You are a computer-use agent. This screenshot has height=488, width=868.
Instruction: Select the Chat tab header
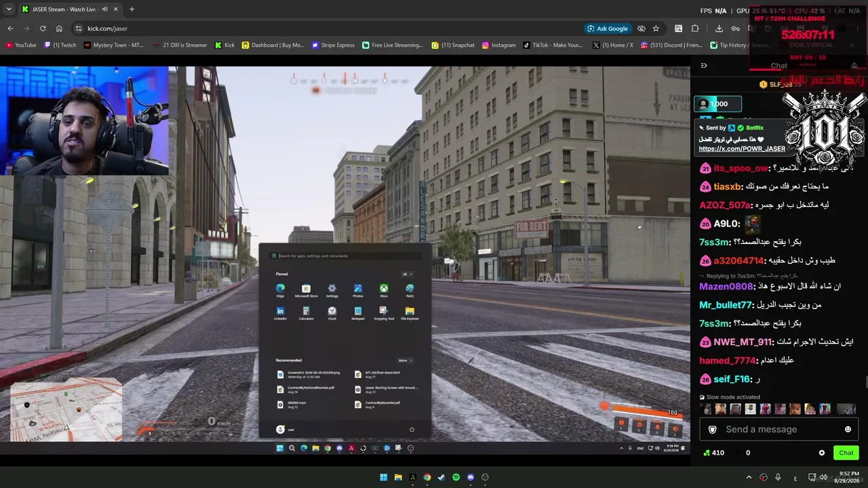(778, 66)
